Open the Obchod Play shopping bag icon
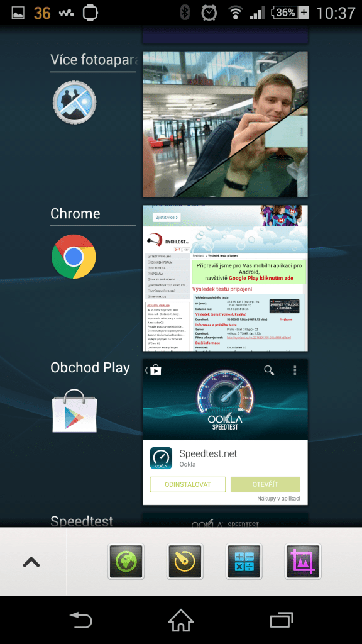362x644 pixels. [74, 411]
